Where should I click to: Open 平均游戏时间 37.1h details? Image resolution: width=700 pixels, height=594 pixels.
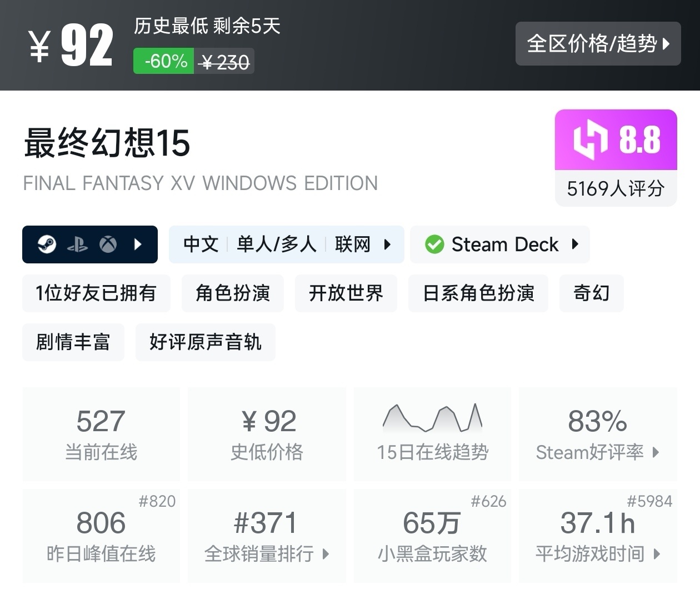click(597, 536)
